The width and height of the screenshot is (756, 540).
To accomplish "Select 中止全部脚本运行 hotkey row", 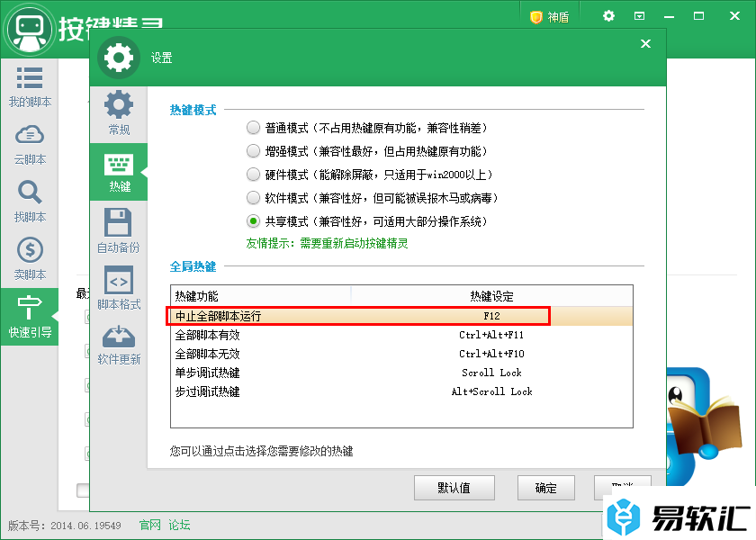I will coord(401,316).
